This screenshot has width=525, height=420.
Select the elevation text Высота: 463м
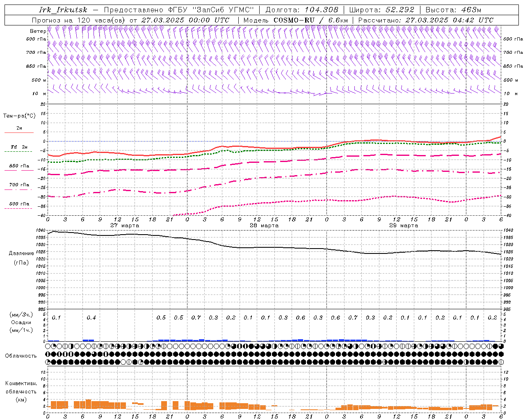tap(453, 10)
